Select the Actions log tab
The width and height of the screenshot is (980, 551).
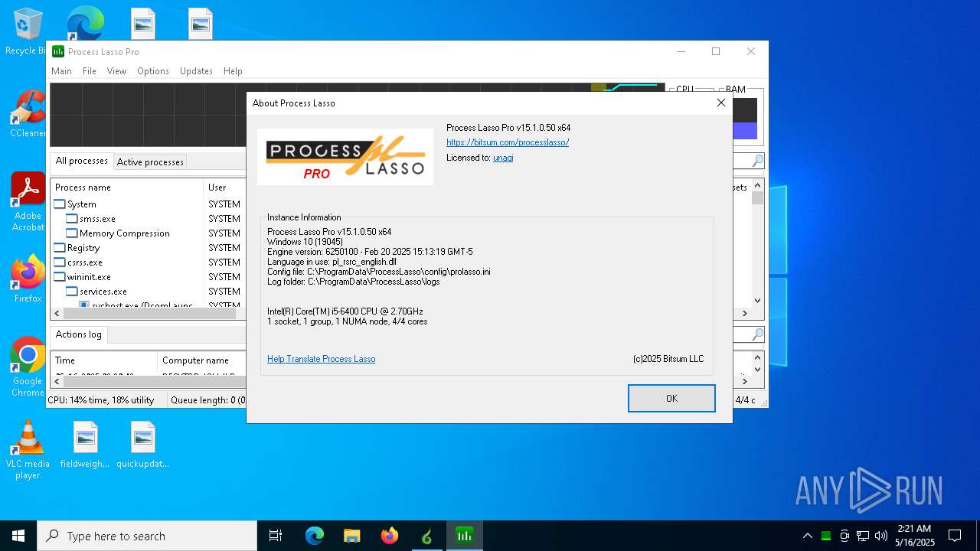[78, 334]
